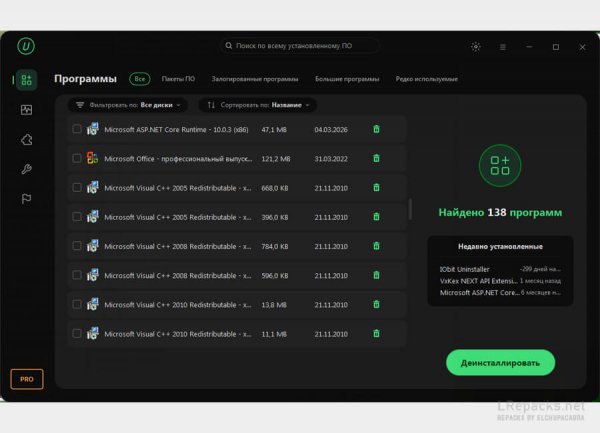Viewport: 600px width, 433px height.
Task: Switch to Редко используемые tab
Action: point(427,79)
